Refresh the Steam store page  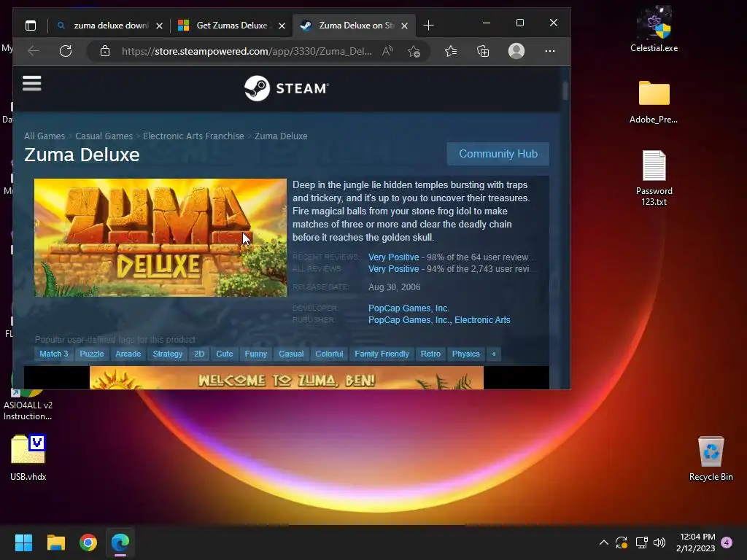click(x=66, y=51)
